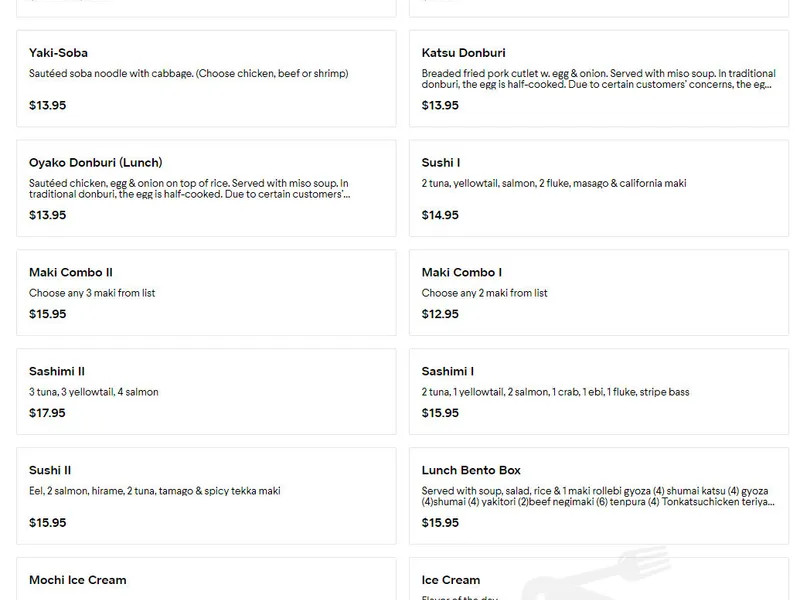Open the Yaki-Soba menu item

pyautogui.click(x=206, y=79)
